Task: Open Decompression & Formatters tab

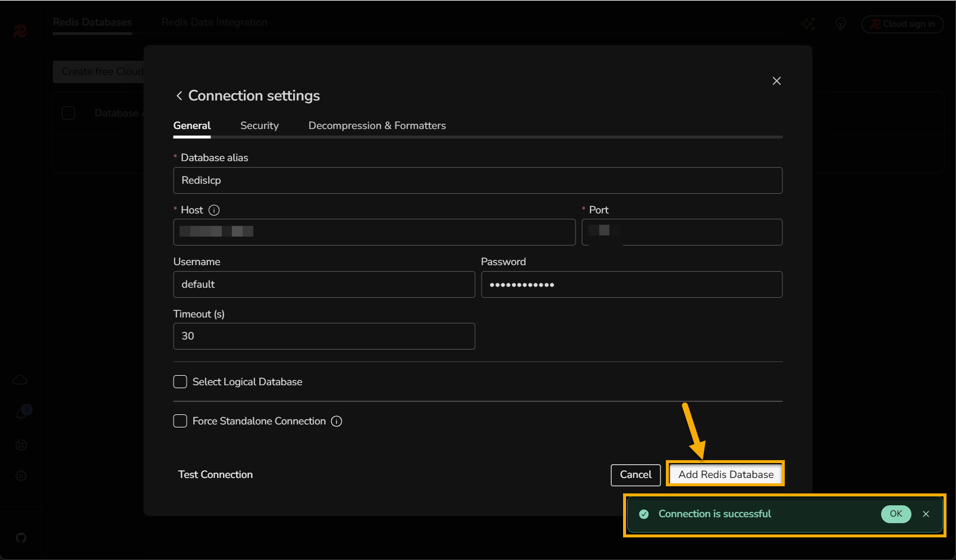Action: (377, 125)
